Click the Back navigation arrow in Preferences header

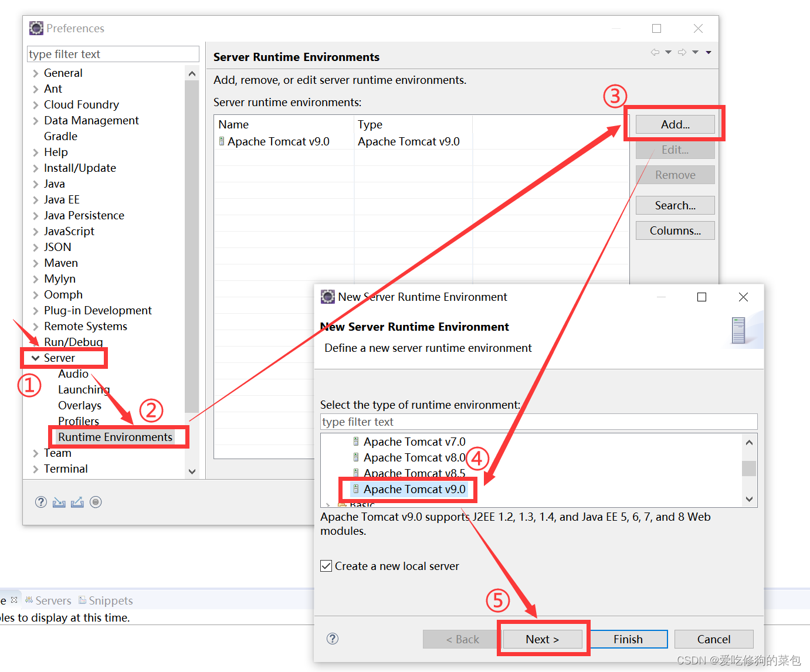(655, 52)
